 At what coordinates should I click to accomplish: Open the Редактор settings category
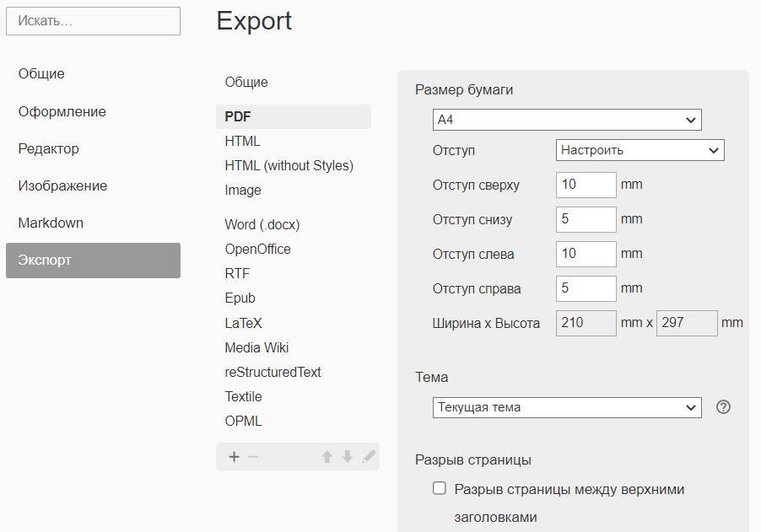[x=49, y=148]
